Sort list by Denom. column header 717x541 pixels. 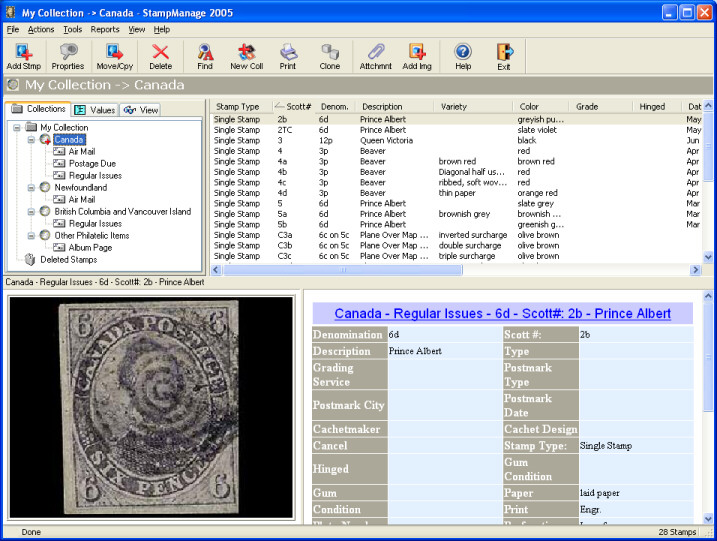click(335, 107)
